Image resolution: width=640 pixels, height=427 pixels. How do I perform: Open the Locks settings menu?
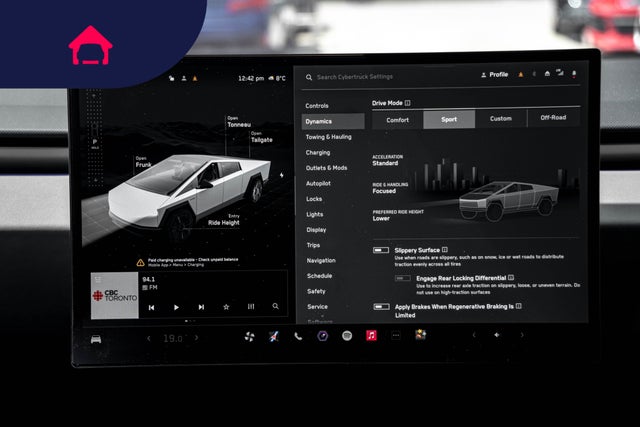coord(314,199)
